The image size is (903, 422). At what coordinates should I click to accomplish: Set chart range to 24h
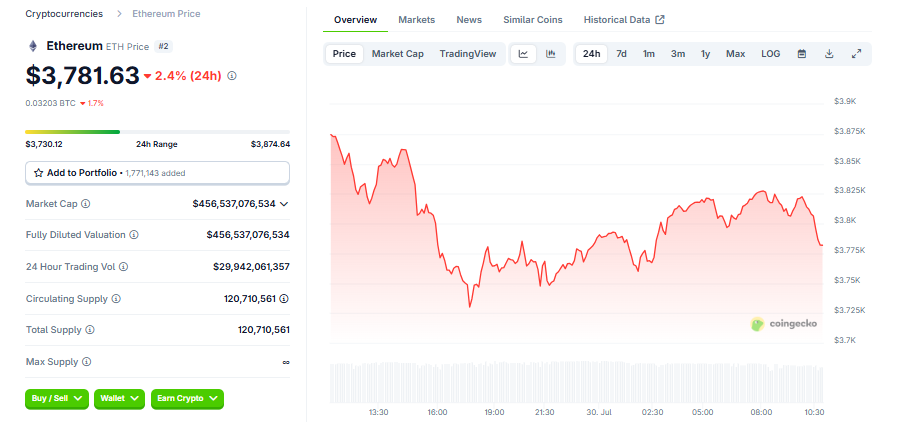(x=591, y=54)
